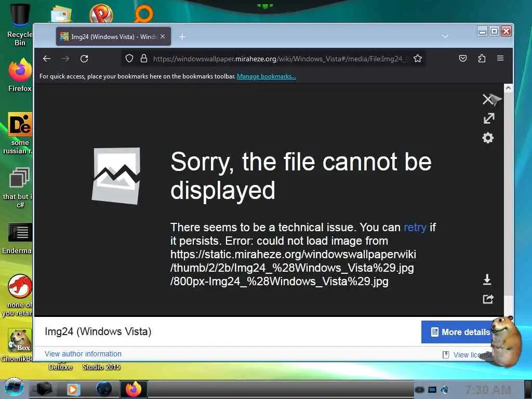Download this file via arrow icon
The image size is (532, 399).
487,279
